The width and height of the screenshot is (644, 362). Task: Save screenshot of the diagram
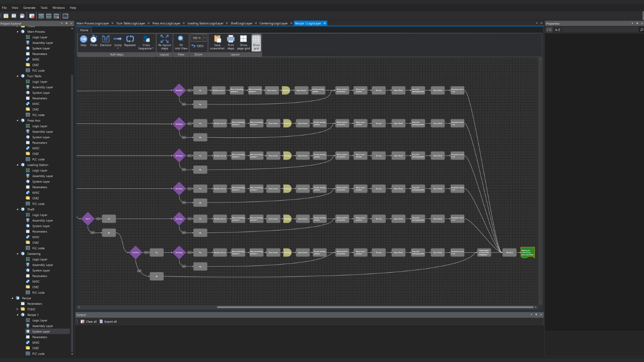coord(217,43)
